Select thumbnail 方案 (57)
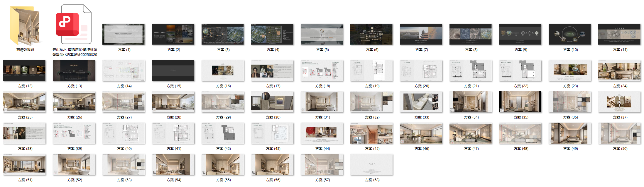Viewport: 644px width, 187px height. point(322,164)
